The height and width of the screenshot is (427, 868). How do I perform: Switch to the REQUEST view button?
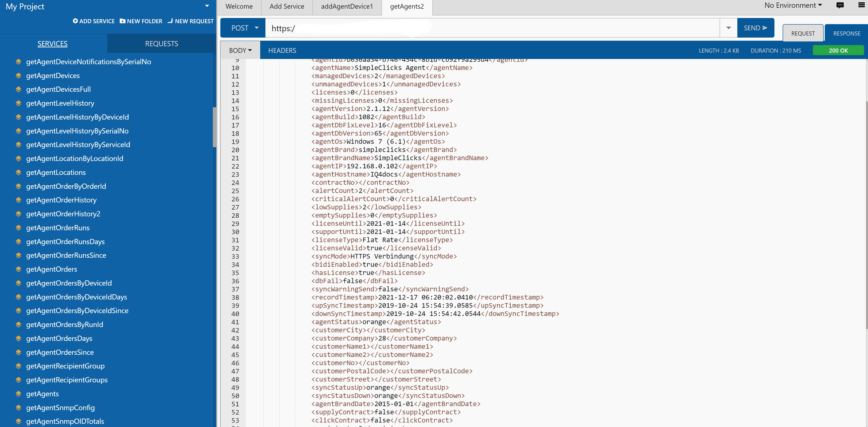(803, 33)
